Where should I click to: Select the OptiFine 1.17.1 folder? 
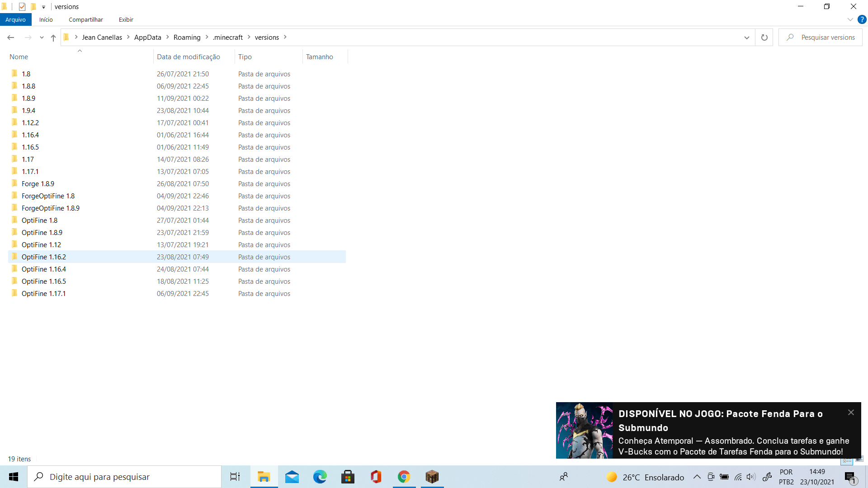point(177,293)
